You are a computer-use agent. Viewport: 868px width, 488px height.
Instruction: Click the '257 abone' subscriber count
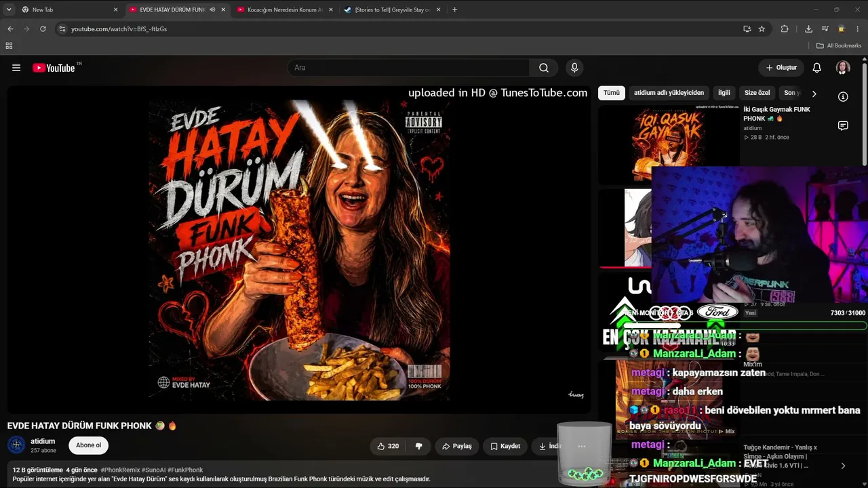click(x=43, y=450)
